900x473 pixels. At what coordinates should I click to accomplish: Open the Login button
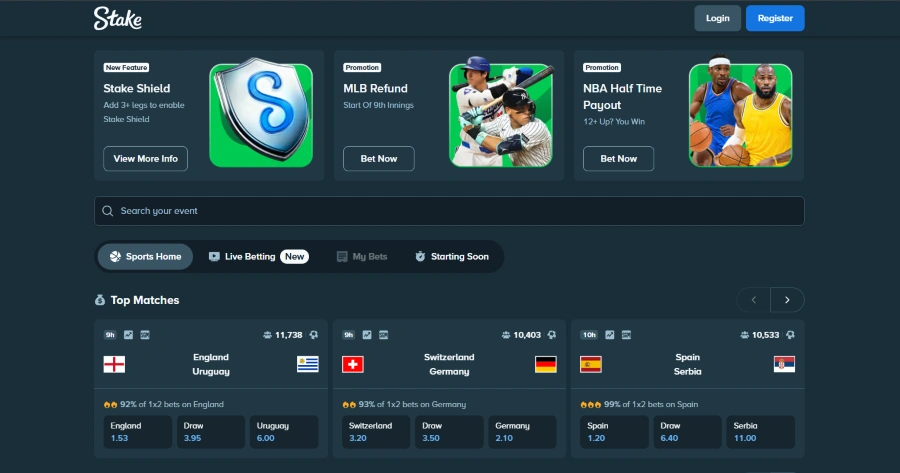click(x=717, y=18)
